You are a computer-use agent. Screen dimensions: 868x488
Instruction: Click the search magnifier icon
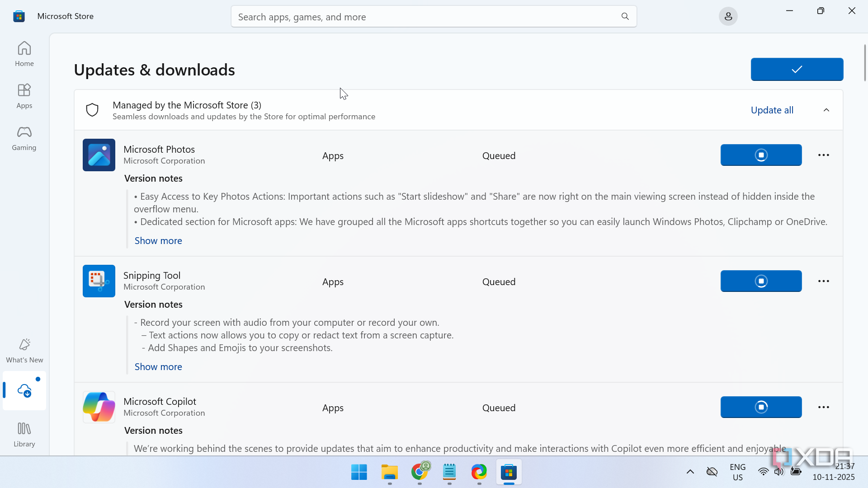click(625, 17)
